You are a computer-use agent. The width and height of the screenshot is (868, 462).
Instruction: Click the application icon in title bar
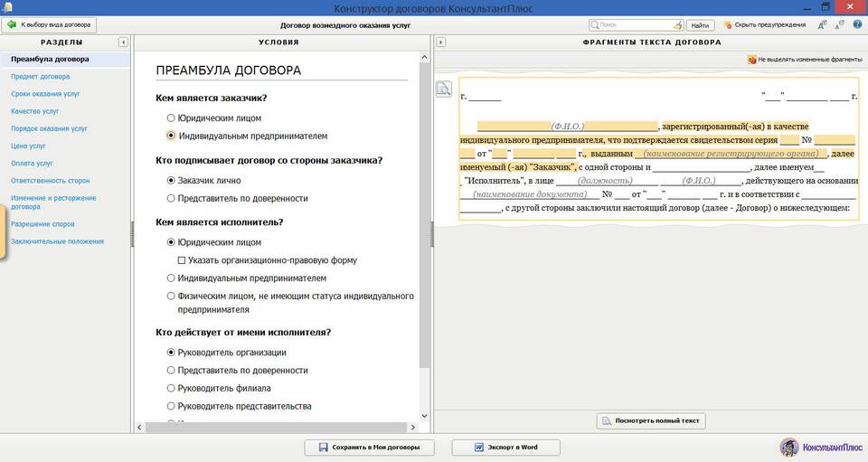point(7,7)
